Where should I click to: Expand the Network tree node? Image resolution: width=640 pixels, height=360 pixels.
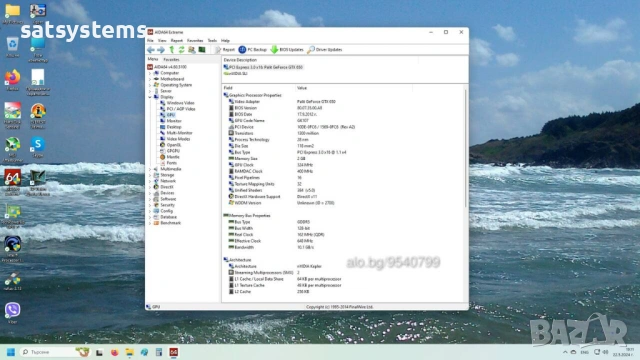click(150, 181)
